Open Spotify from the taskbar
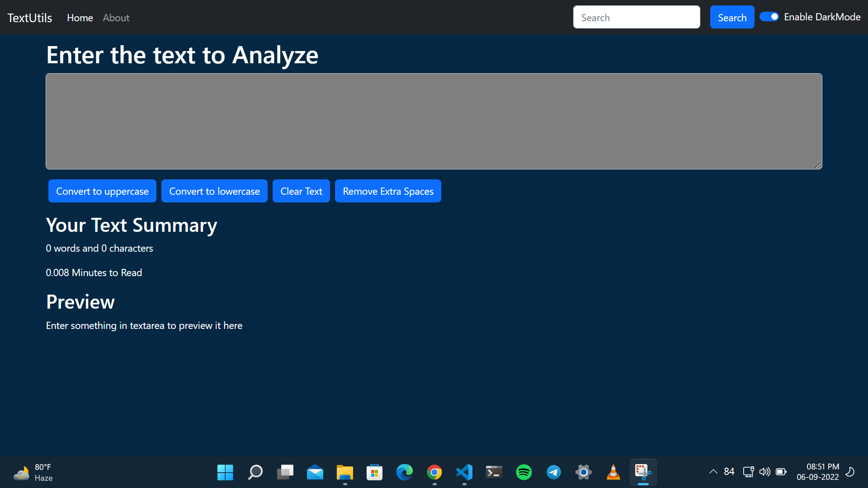 coord(524,472)
